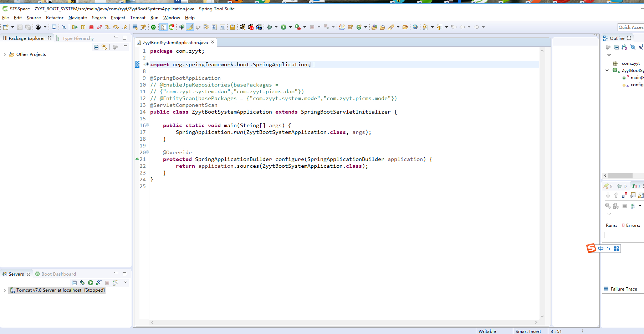Click the green Spring Boot dashboard icon
Viewport: 644px width, 334px height.
click(x=153, y=27)
